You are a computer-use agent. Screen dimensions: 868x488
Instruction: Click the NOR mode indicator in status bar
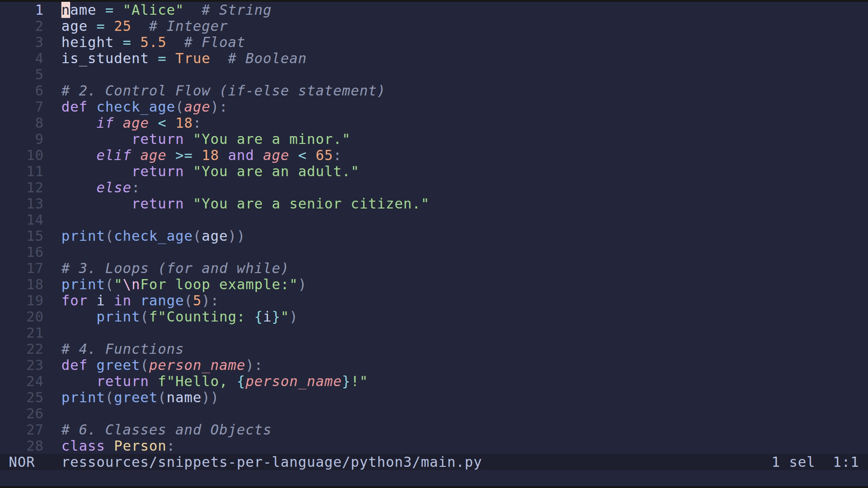21,462
